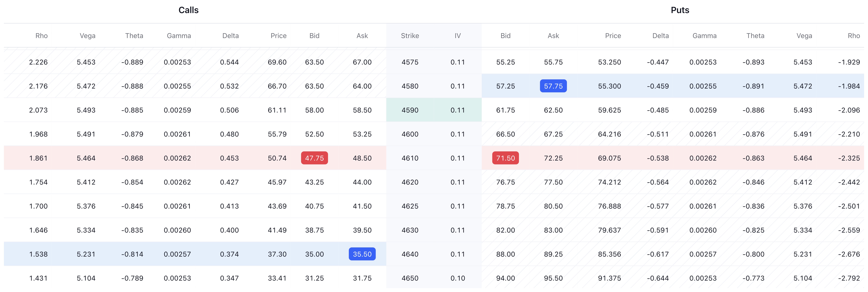The width and height of the screenshot is (868, 292).
Task: Click put bid 94.00 at strike 4650
Action: pyautogui.click(x=505, y=278)
